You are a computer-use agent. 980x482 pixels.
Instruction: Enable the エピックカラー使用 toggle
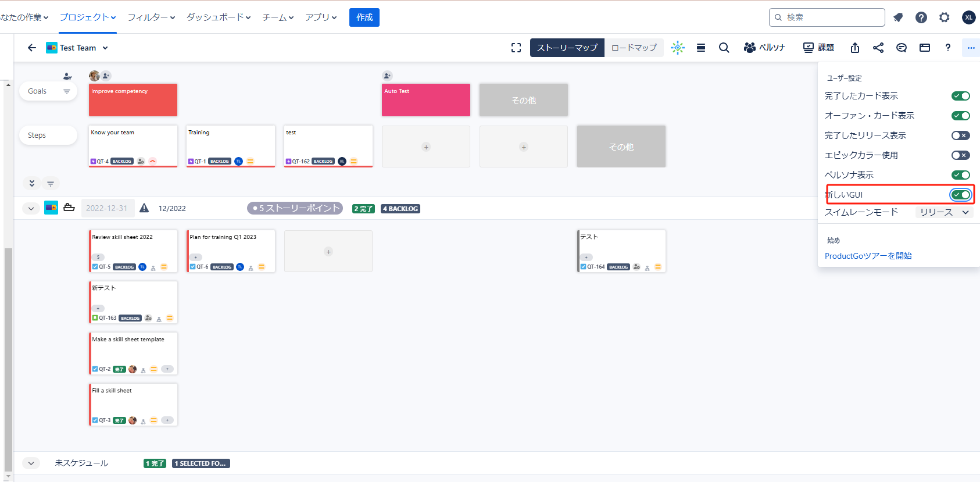pos(960,155)
